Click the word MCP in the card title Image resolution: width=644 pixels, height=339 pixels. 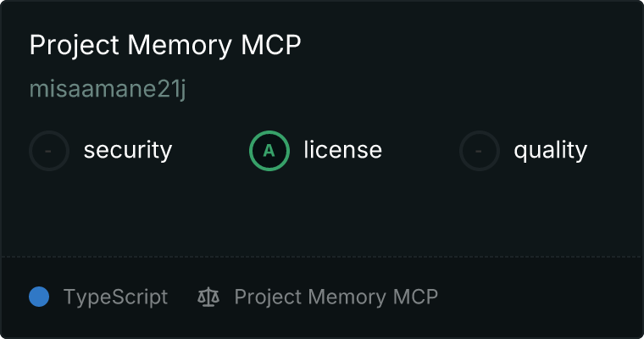[271, 44]
